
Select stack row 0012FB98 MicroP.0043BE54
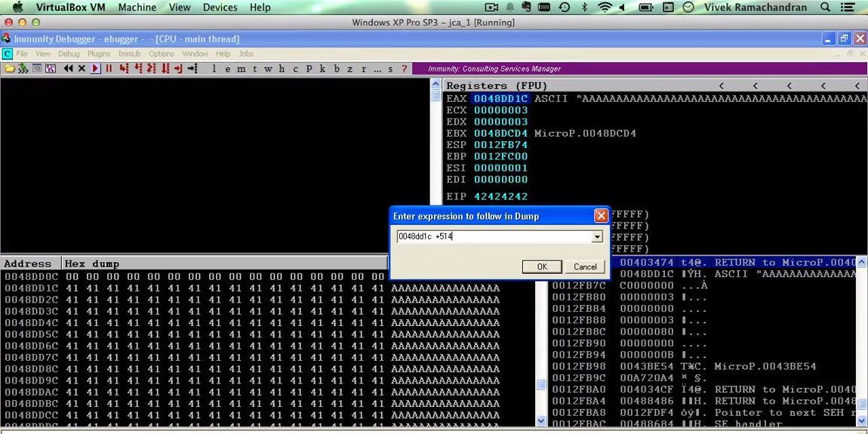click(x=703, y=367)
